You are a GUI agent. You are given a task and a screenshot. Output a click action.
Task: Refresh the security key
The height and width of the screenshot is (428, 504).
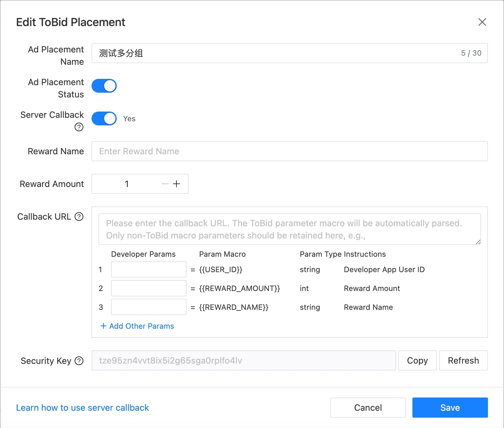pyautogui.click(x=463, y=360)
